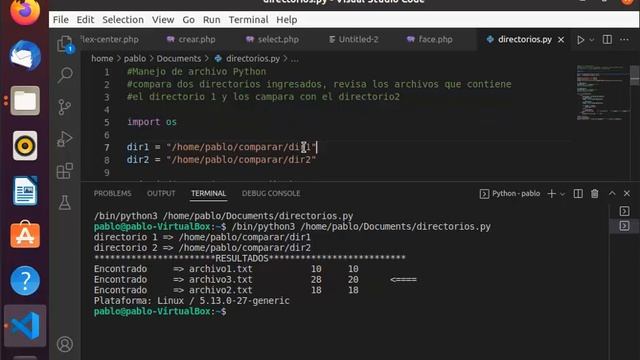Image resolution: width=640 pixels, height=360 pixels.
Task: Switch to the select.php editor tab
Action: pos(273,40)
